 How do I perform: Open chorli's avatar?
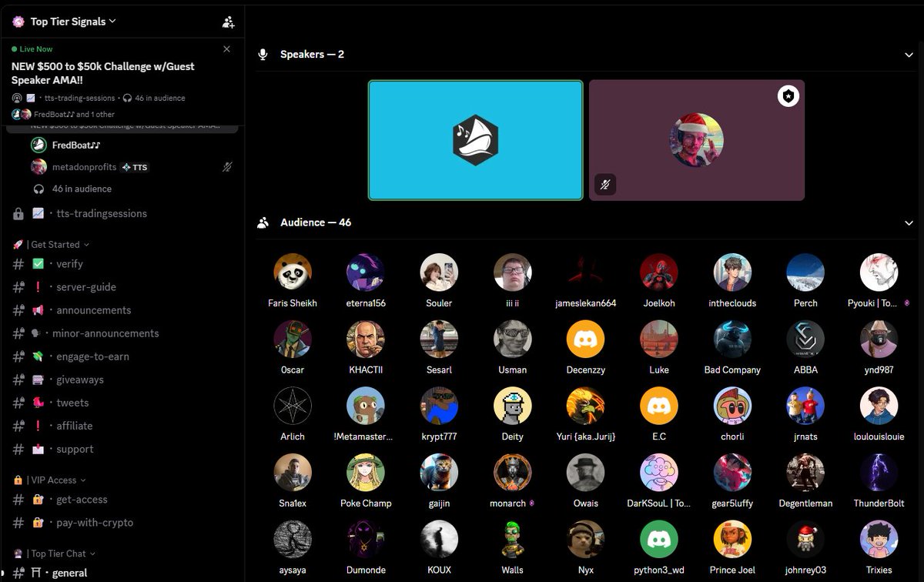[x=732, y=406]
